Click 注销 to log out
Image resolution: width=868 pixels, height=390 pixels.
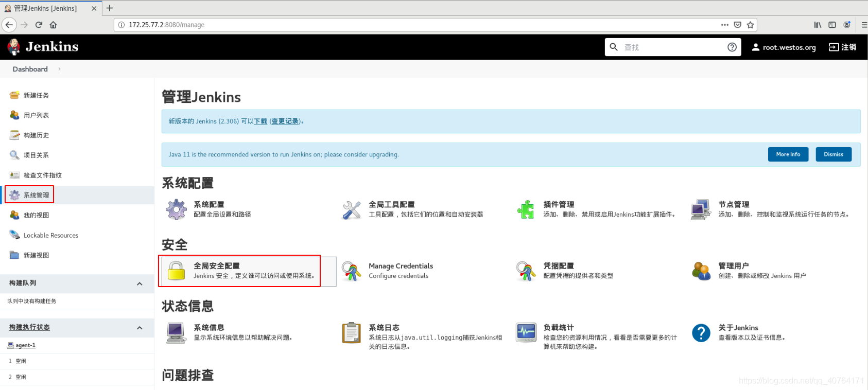(x=843, y=47)
